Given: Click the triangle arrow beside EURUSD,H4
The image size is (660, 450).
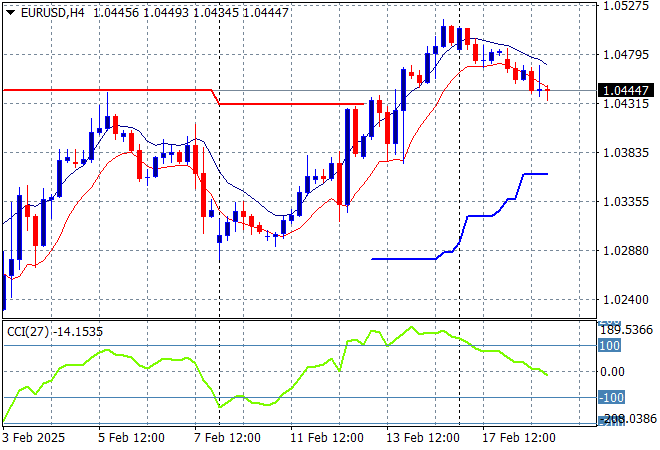Looking at the screenshot, I should pyautogui.click(x=10, y=11).
